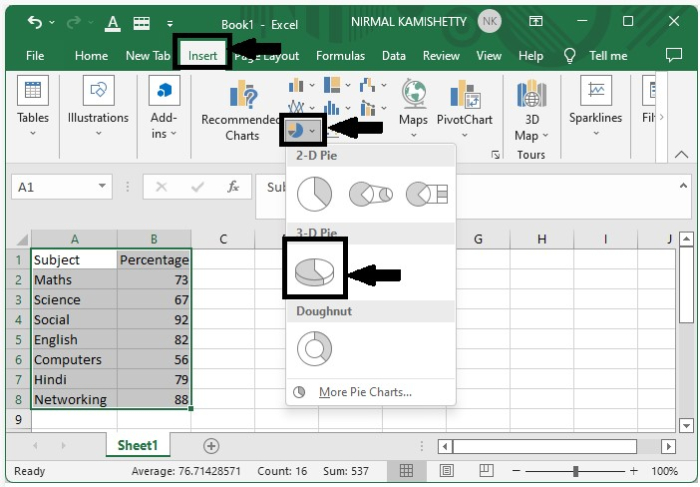
Task: Select row 9 header
Action: tap(18, 420)
